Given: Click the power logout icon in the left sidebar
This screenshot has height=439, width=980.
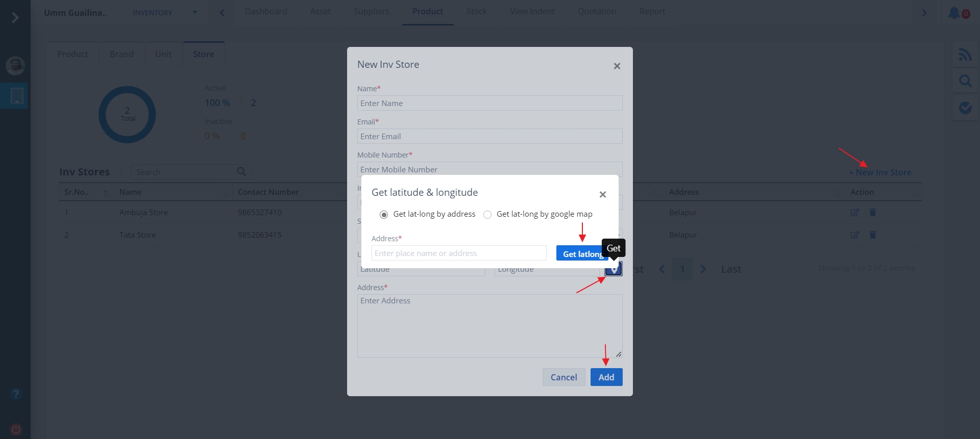Looking at the screenshot, I should (16, 429).
